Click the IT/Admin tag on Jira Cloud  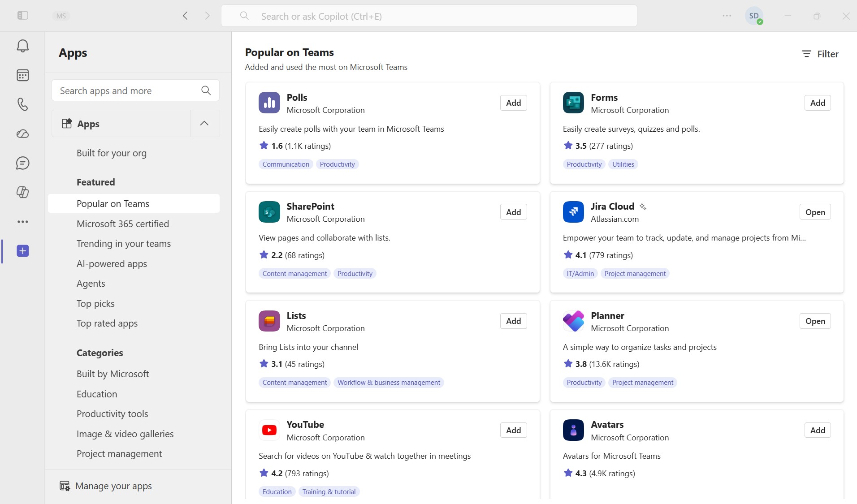[580, 273]
